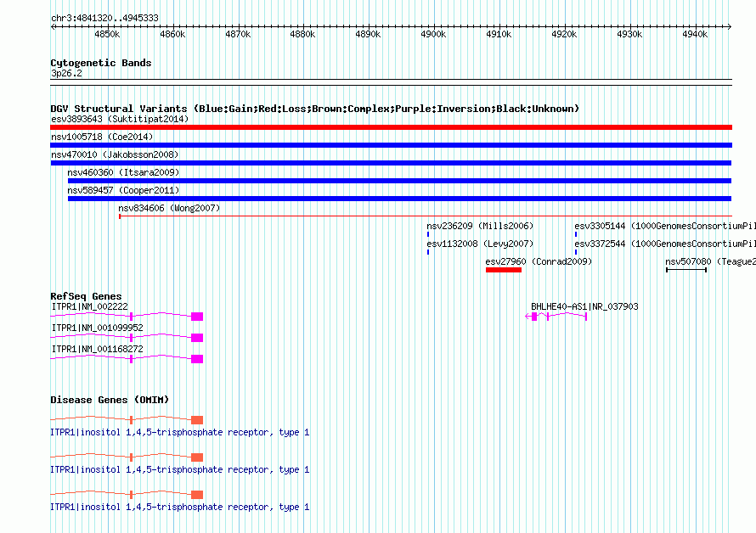The image size is (756, 533).
Task: Select the BHLHE40-AS1|NR_037903 gene glyph
Action: 556,317
